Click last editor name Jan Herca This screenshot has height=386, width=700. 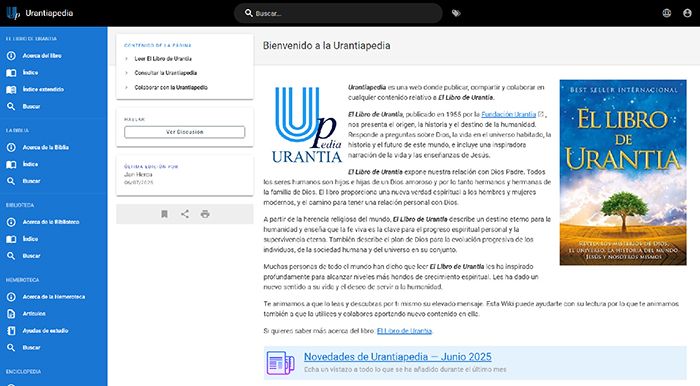[138, 174]
